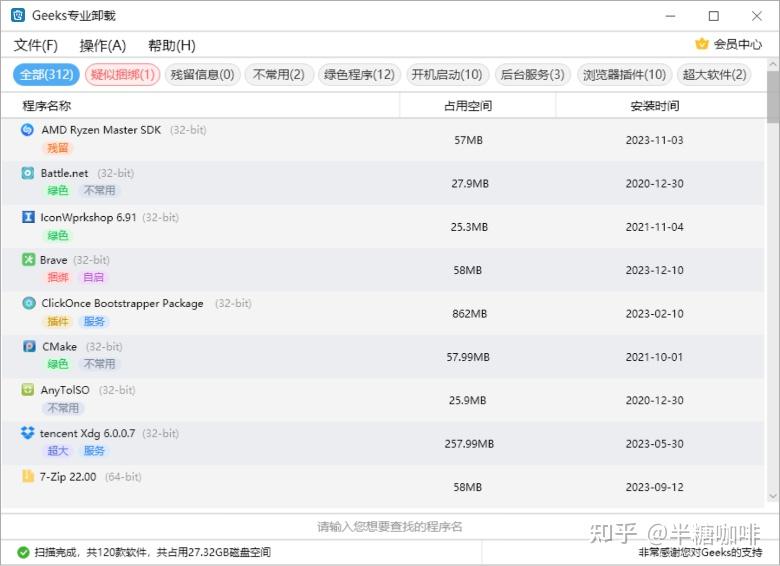Sort by the 程序名称 column header
Screen dimensions: 780x566
(47, 105)
